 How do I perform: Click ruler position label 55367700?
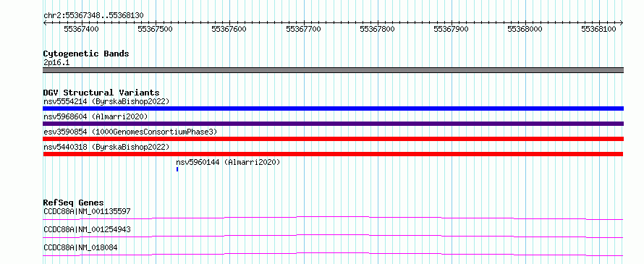click(303, 29)
